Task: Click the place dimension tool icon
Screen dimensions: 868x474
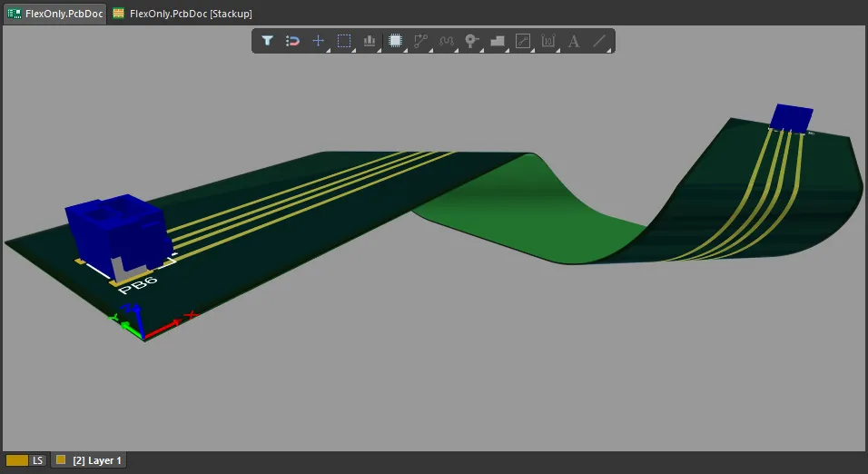Action: click(x=547, y=41)
